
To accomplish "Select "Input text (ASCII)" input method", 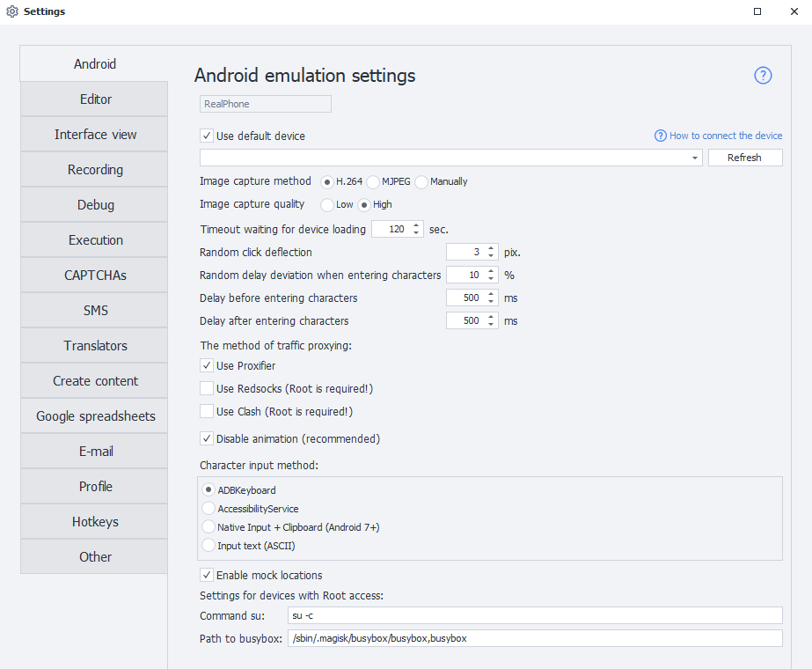I will click(208, 544).
